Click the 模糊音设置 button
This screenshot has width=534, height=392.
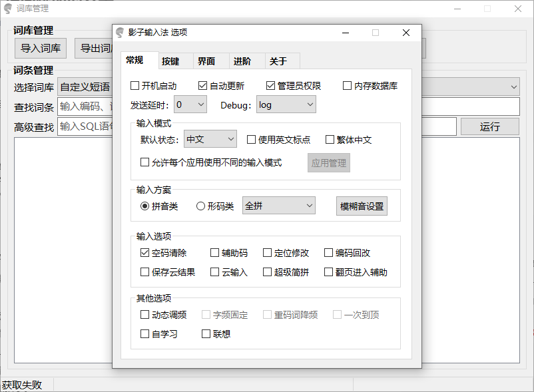tap(362, 206)
